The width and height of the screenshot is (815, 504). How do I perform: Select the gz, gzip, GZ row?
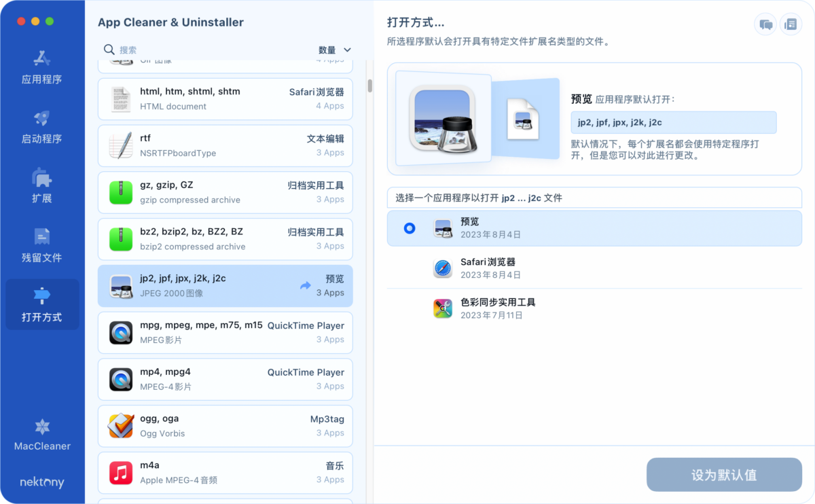pyautogui.click(x=225, y=192)
